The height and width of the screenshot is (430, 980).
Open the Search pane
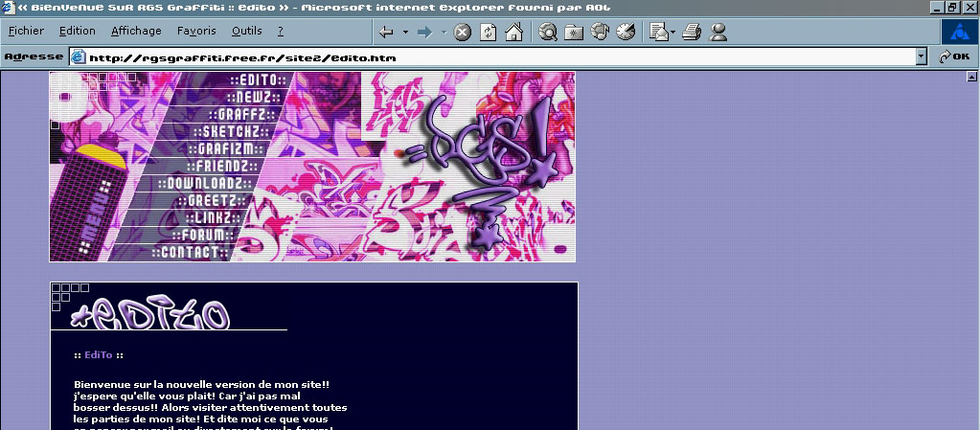548,32
